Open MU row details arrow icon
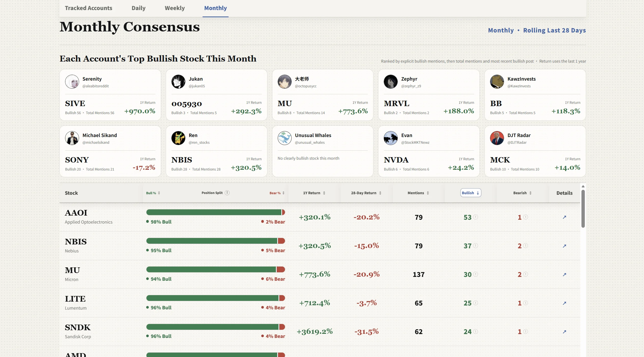Viewport: 644px width, 357px height. pyautogui.click(x=564, y=275)
